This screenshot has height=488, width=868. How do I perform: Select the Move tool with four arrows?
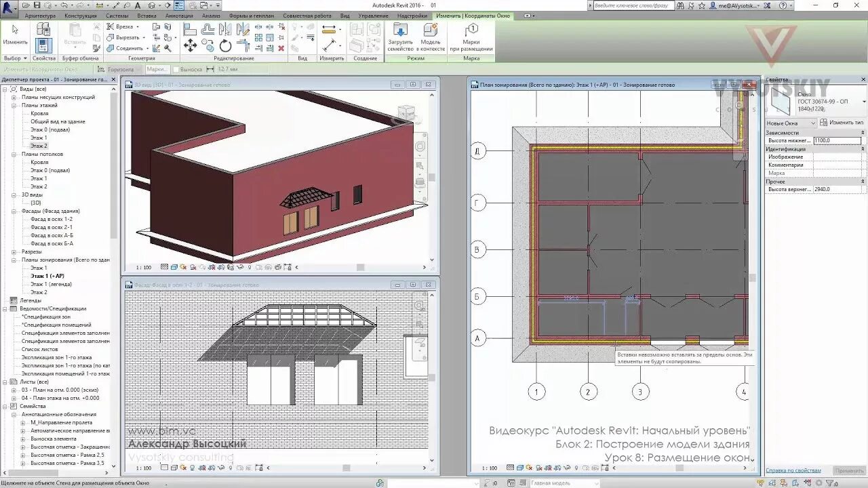tap(191, 45)
